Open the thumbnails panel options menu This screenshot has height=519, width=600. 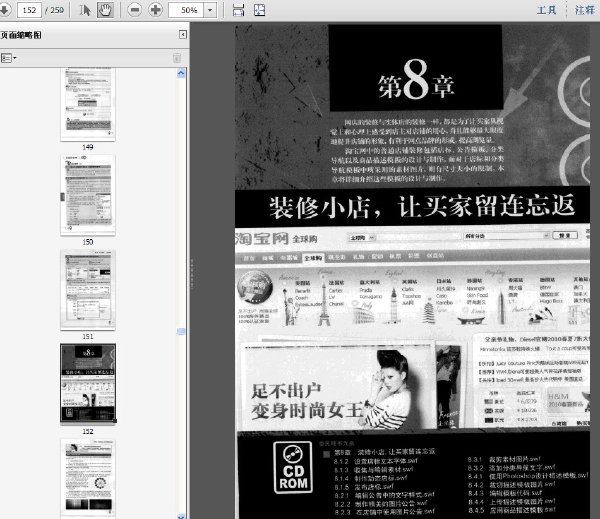(x=8, y=58)
